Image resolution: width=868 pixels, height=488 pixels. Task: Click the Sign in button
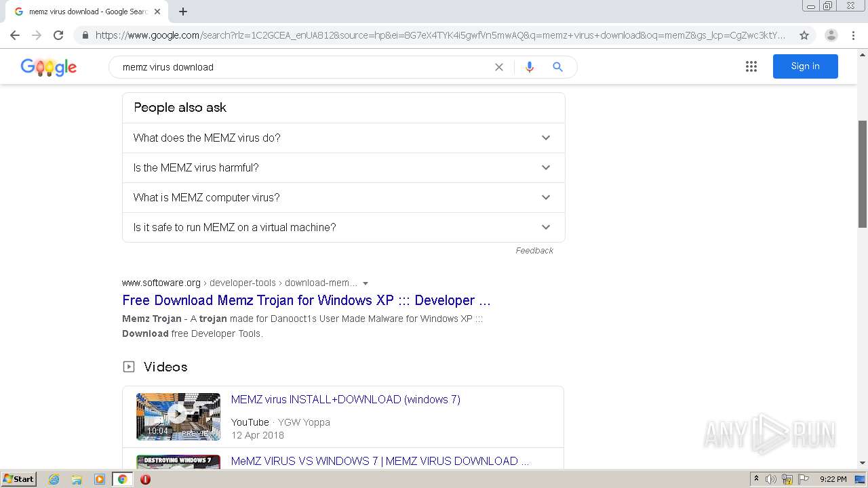click(806, 66)
